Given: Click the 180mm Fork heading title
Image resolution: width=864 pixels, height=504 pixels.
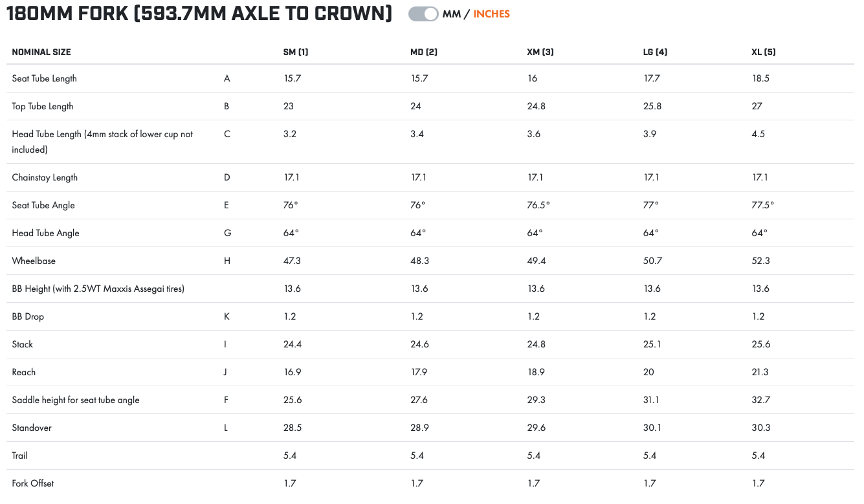Looking at the screenshot, I should pos(199,14).
